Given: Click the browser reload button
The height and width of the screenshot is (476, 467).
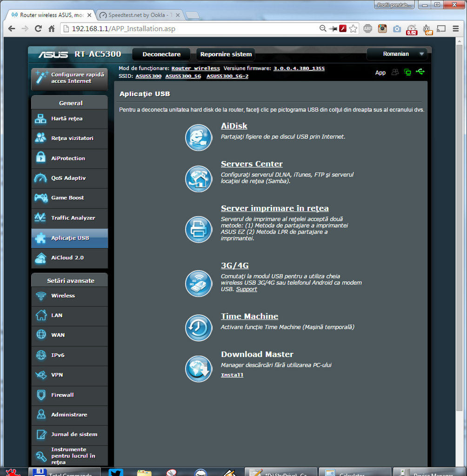Looking at the screenshot, I should [38, 28].
